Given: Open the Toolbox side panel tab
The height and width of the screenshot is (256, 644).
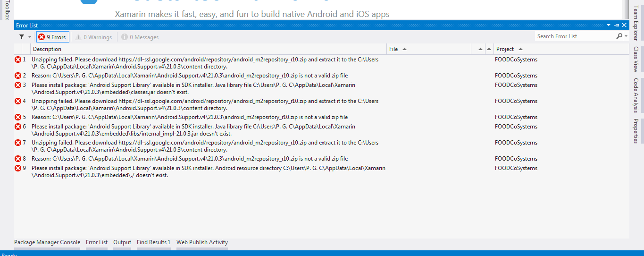Looking at the screenshot, I should 6,9.
